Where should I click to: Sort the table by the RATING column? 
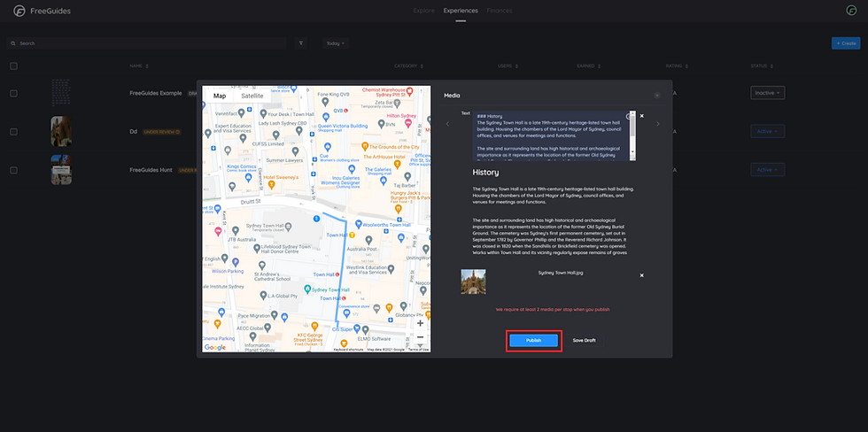[676, 66]
